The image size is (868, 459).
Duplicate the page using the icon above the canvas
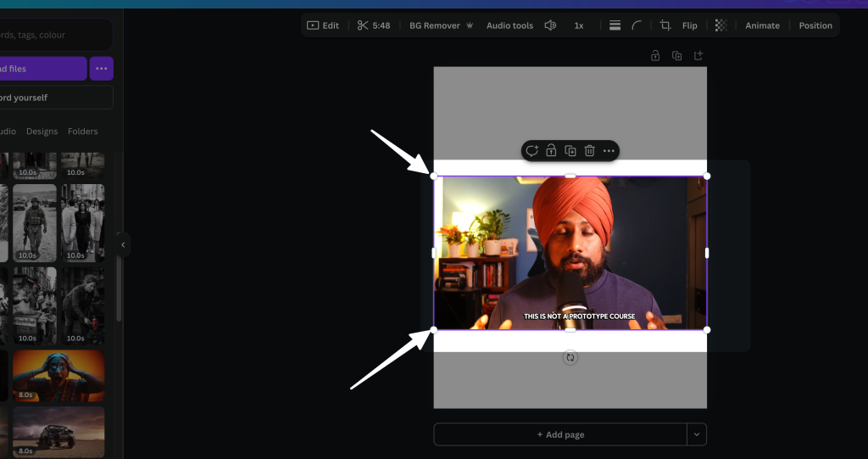[x=676, y=55]
